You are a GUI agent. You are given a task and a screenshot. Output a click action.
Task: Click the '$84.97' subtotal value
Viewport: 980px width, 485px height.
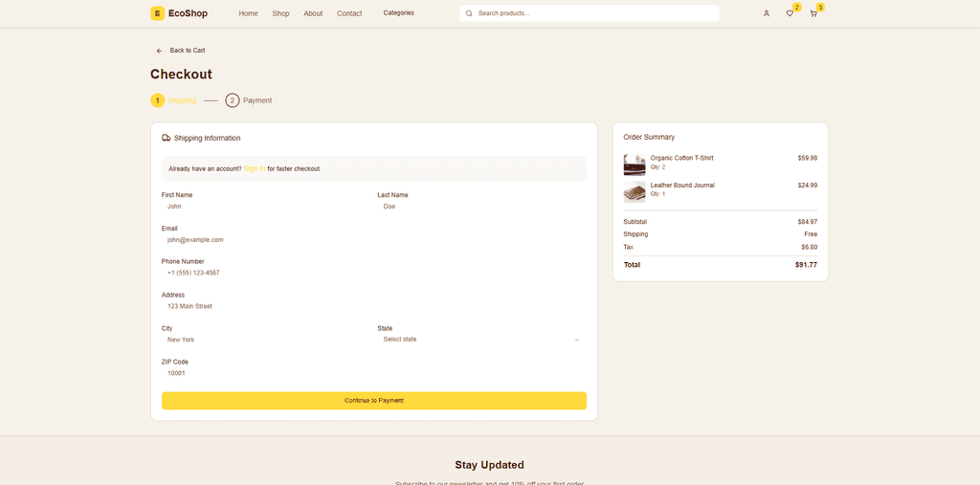(808, 222)
